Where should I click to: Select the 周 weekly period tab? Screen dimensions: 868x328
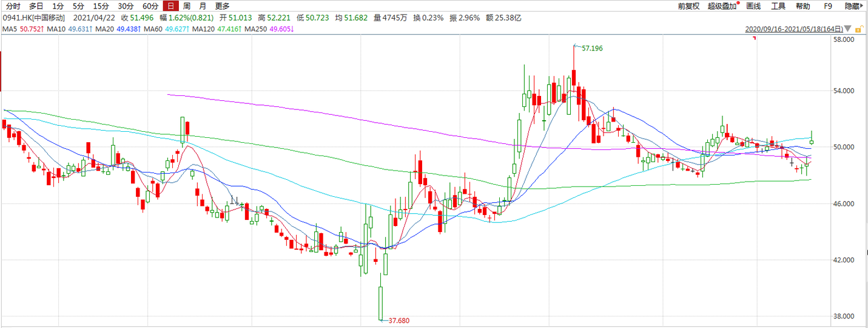pos(187,6)
